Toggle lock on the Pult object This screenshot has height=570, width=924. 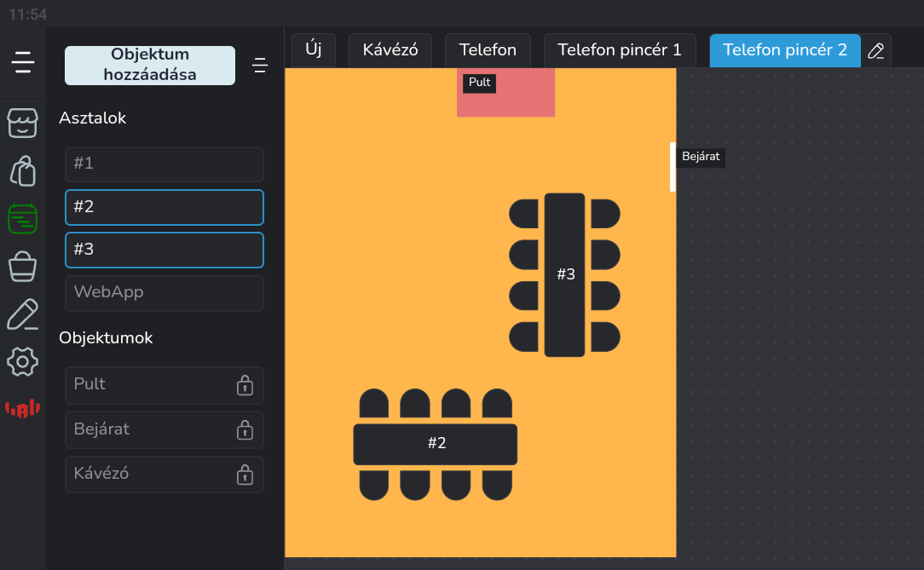pyautogui.click(x=245, y=385)
